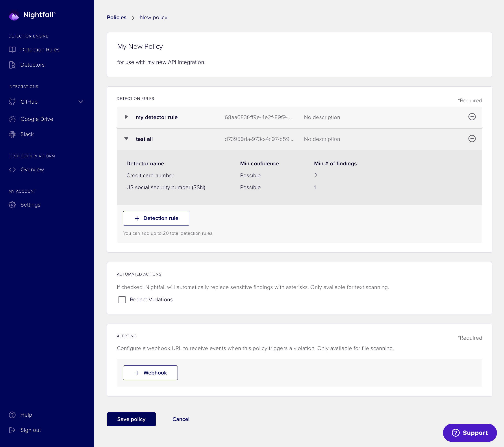Click the Settings gear icon

[x=12, y=205]
